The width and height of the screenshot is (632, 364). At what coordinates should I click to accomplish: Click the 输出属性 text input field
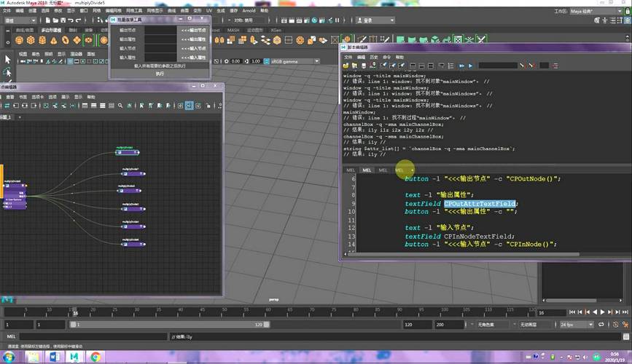160,39
